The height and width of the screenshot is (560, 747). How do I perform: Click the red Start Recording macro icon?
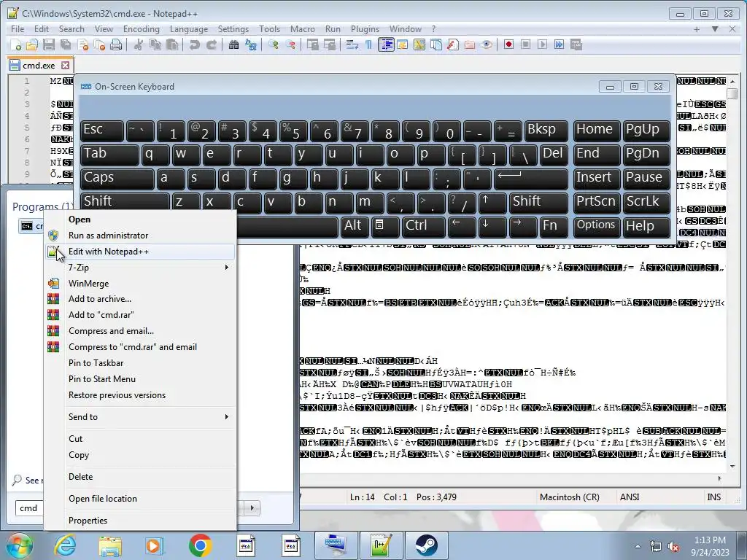pos(508,44)
